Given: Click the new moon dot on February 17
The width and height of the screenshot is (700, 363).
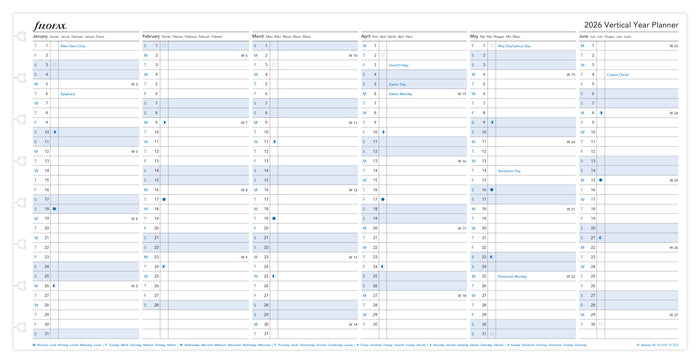Looking at the screenshot, I should [x=164, y=199].
